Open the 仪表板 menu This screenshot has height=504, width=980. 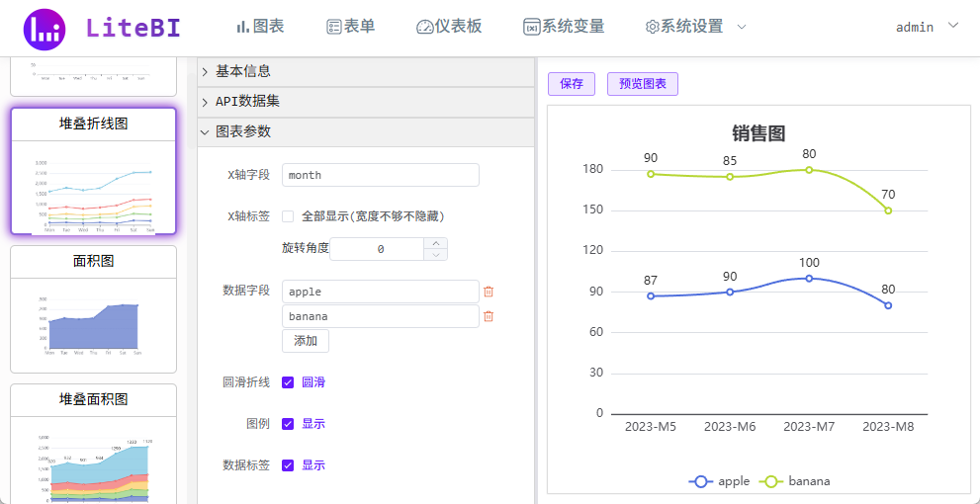tap(449, 27)
